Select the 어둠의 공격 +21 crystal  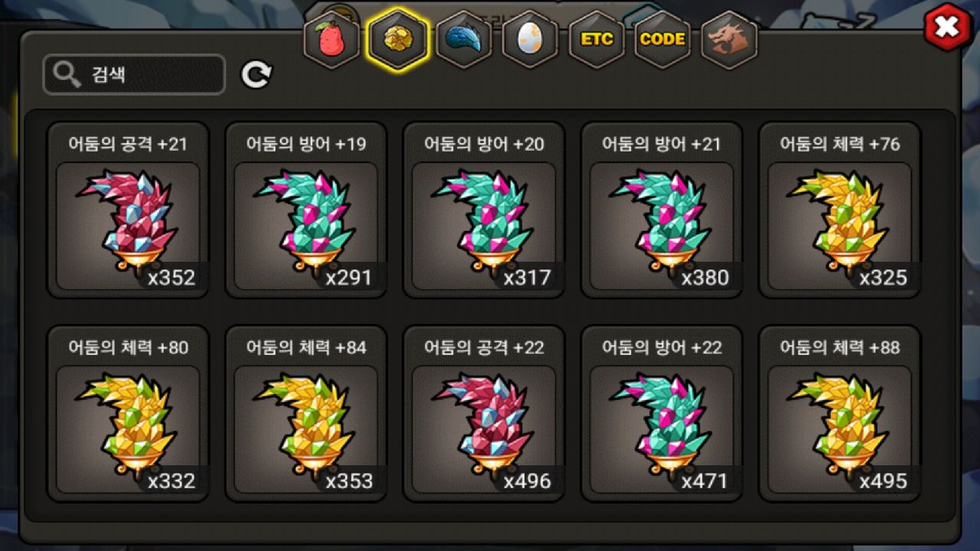[128, 210]
